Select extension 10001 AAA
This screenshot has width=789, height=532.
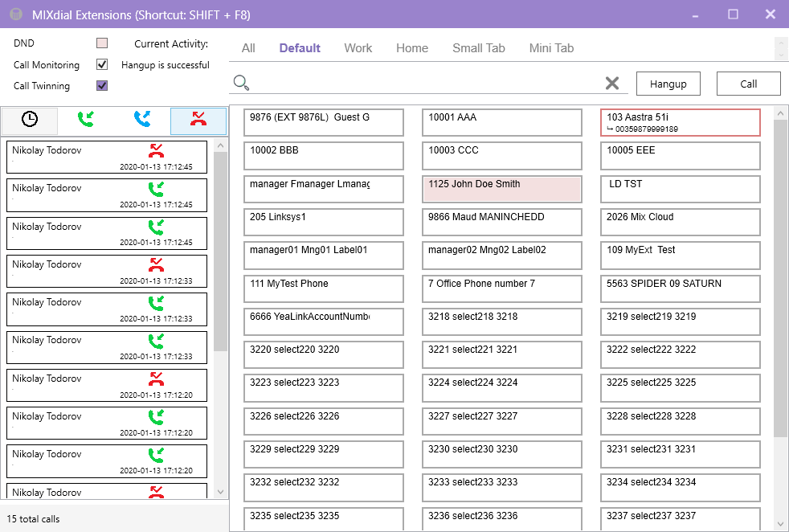502,122
